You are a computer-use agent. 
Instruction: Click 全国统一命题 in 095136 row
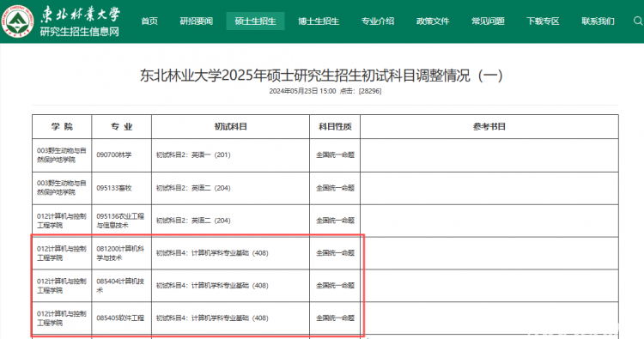pyautogui.click(x=335, y=221)
